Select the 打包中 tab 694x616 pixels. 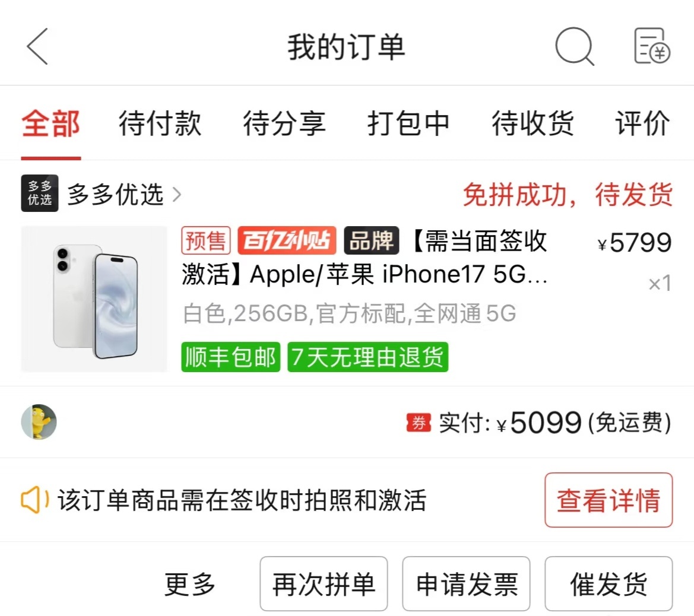(408, 123)
